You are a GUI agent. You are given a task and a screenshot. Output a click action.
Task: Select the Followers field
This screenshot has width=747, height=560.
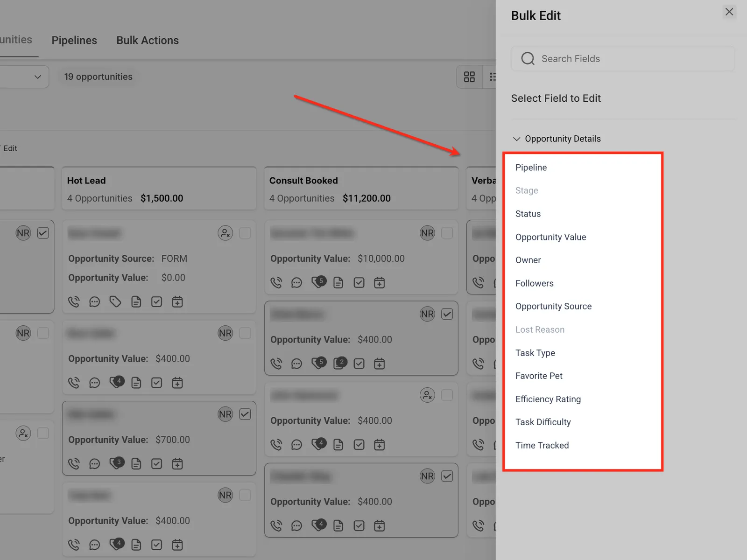pyautogui.click(x=535, y=283)
